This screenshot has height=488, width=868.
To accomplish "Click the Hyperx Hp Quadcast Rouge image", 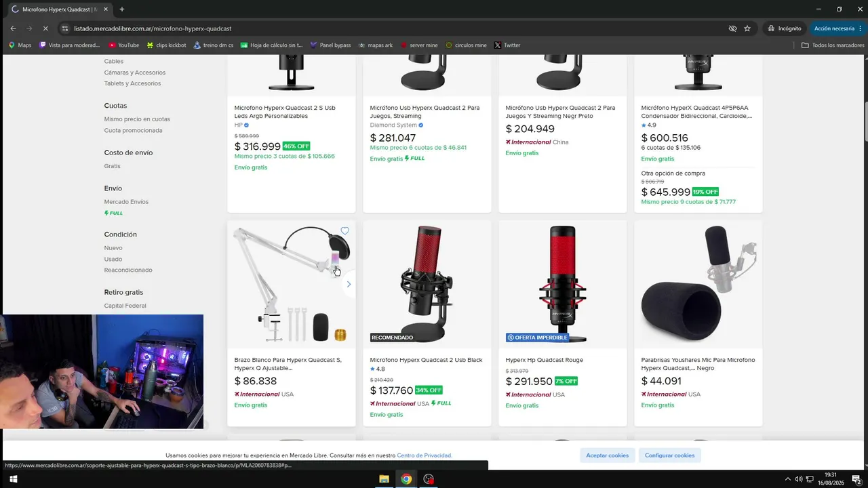I will (x=563, y=284).
